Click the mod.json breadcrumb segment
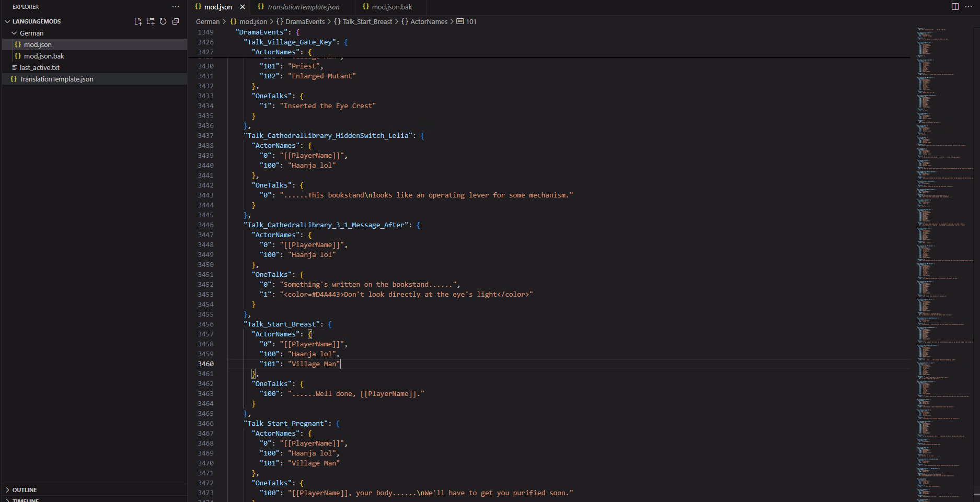Image resolution: width=980 pixels, height=502 pixels. pyautogui.click(x=249, y=21)
